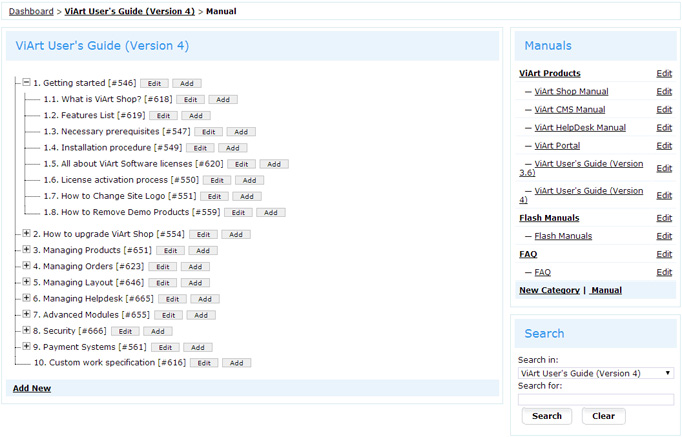Add under Custom work specification
The height and width of the screenshot is (437, 682).
tap(237, 363)
